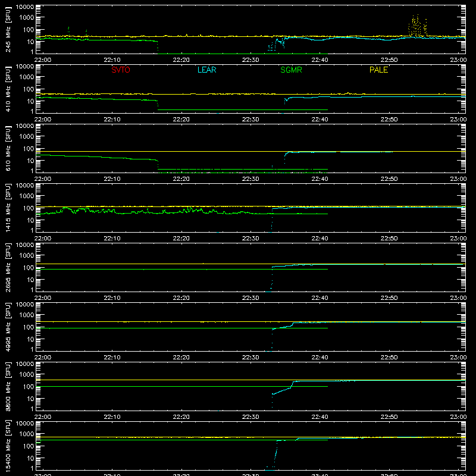Click the 1000 y-axis value on the 410 MHz plot
The width and height of the screenshot is (476, 476).
pyautogui.click(x=27, y=77)
